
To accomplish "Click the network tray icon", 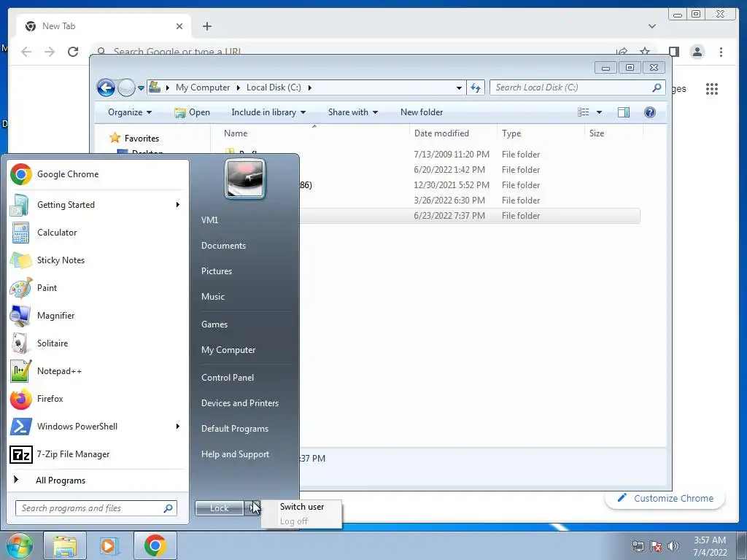I will [638, 546].
